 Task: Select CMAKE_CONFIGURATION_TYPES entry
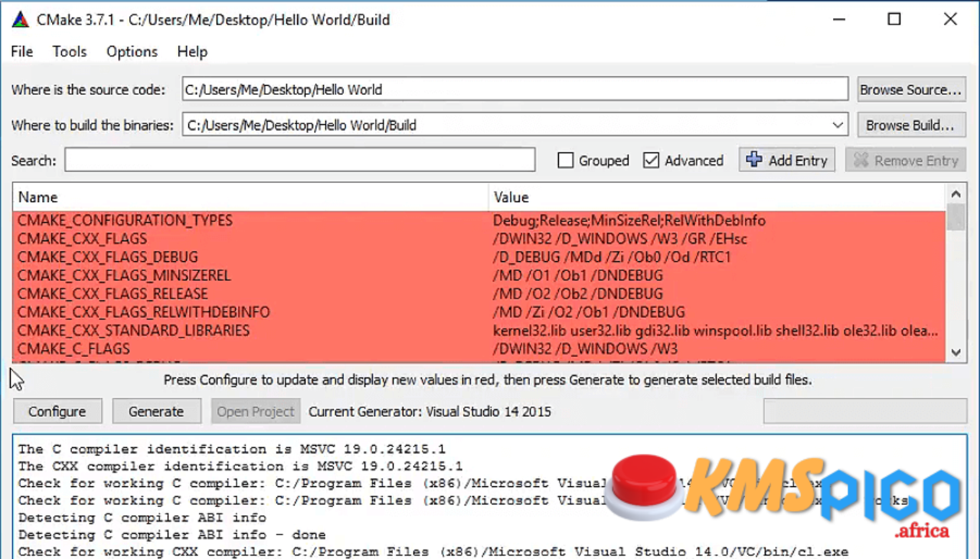pos(125,221)
